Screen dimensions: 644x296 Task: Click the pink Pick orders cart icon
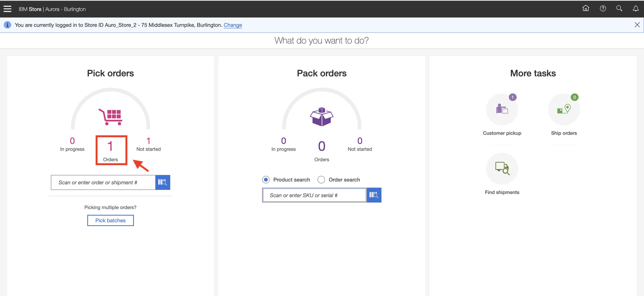(110, 117)
